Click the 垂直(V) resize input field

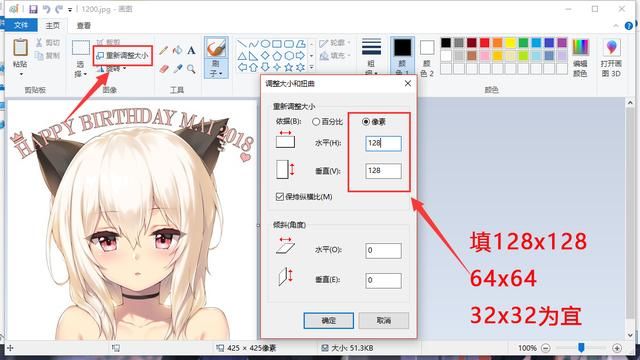pos(383,171)
